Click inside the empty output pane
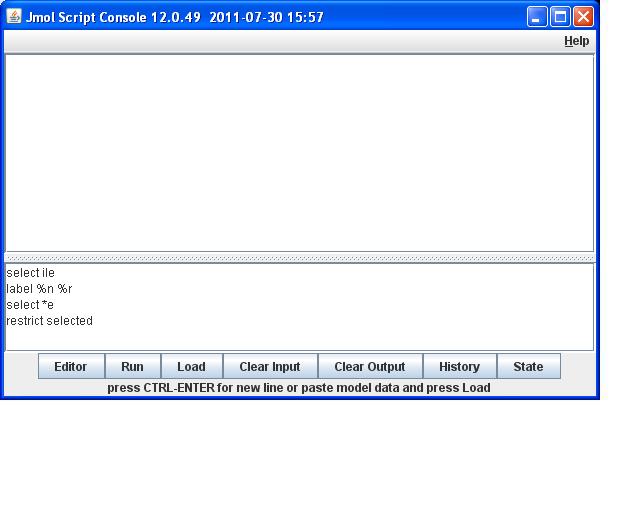The height and width of the screenshot is (512, 640). [x=300, y=152]
